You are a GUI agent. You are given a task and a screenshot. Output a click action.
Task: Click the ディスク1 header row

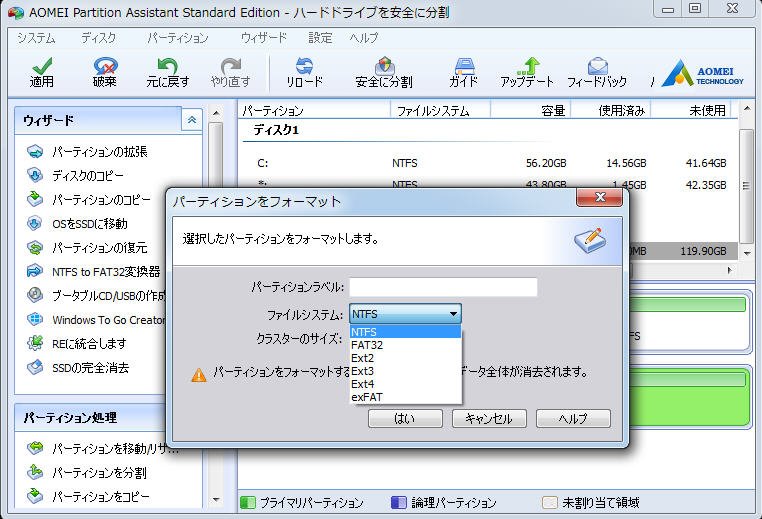(x=276, y=130)
